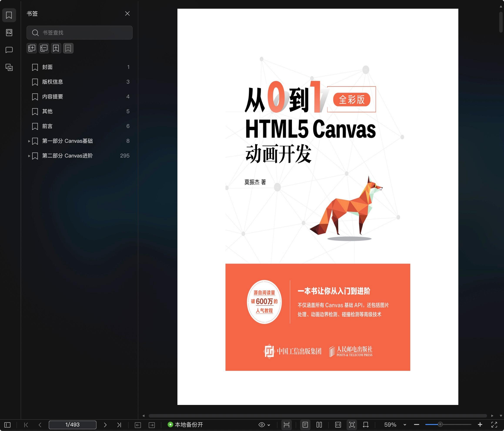This screenshot has height=431, width=504.
Task: Expand the 第二部分 Canvas进阶 tree arrow
Action: [29, 156]
